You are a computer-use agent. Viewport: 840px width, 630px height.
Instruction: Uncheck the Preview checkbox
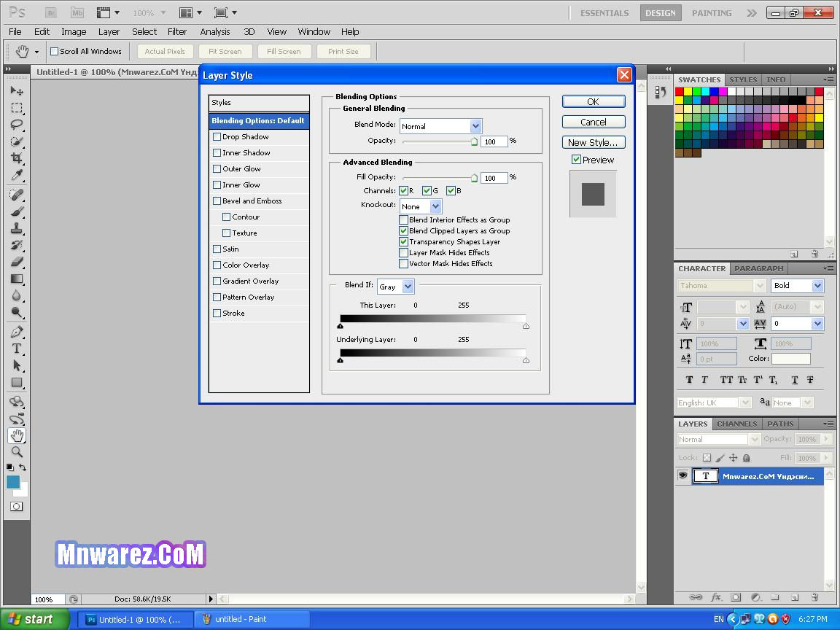click(577, 160)
